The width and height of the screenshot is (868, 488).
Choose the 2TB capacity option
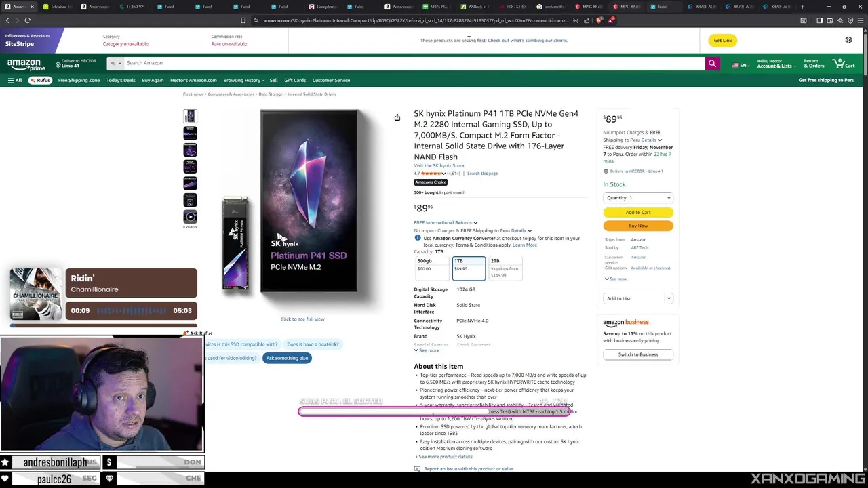506,268
